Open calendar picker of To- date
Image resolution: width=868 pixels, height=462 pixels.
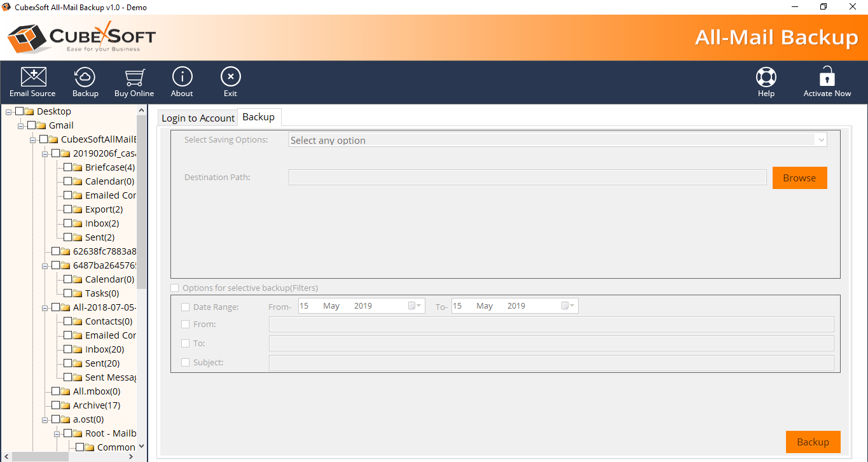click(568, 306)
